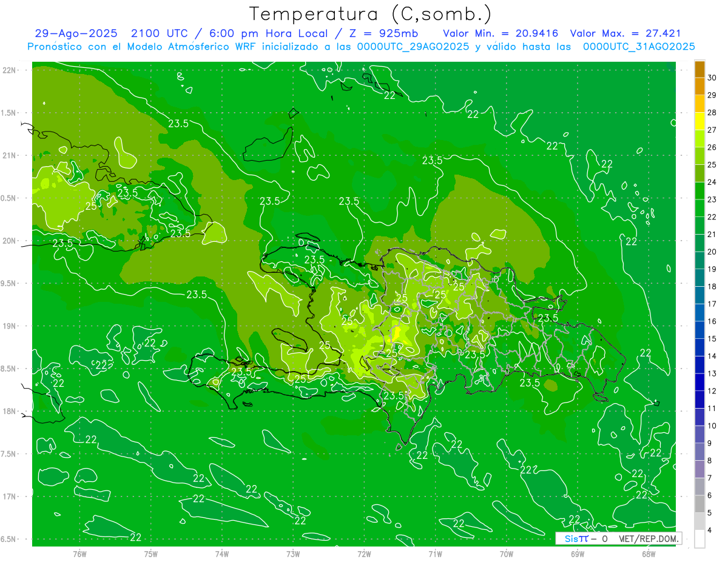The width and height of the screenshot is (728, 562).
Task: Click color scale value 20
Action: (x=712, y=252)
